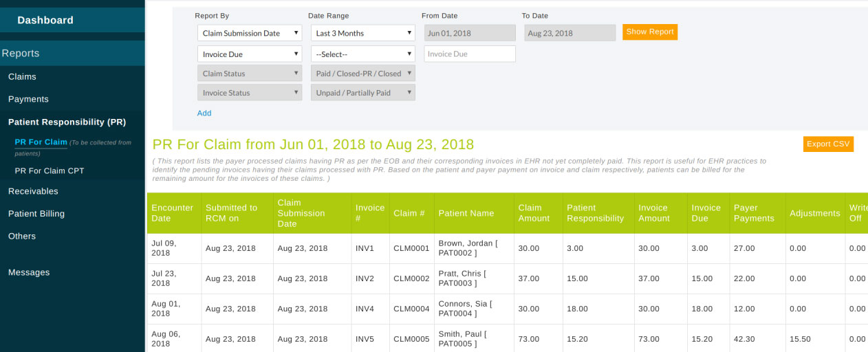Go to Claims reports
This screenshot has width=868, height=352.
(x=22, y=77)
